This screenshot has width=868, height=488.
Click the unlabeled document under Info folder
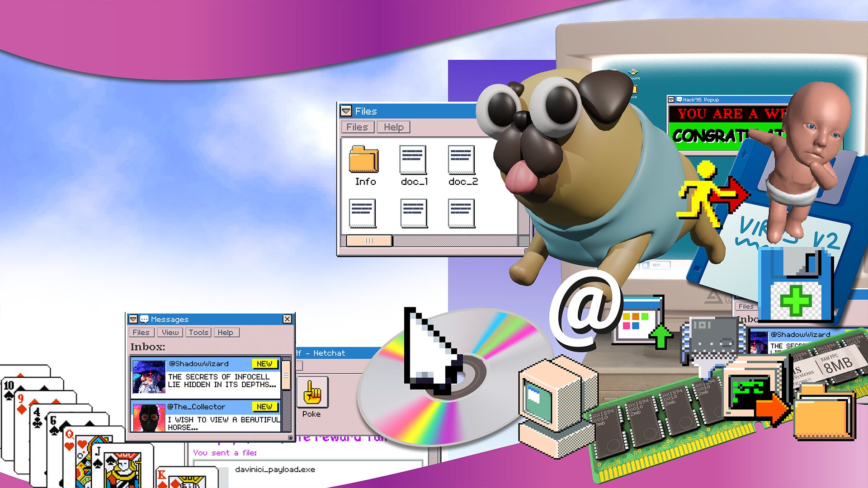click(x=362, y=213)
